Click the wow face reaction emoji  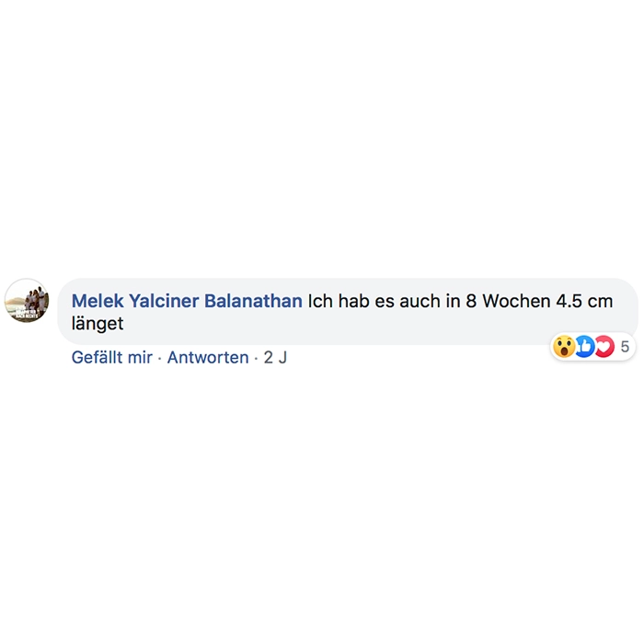click(563, 346)
